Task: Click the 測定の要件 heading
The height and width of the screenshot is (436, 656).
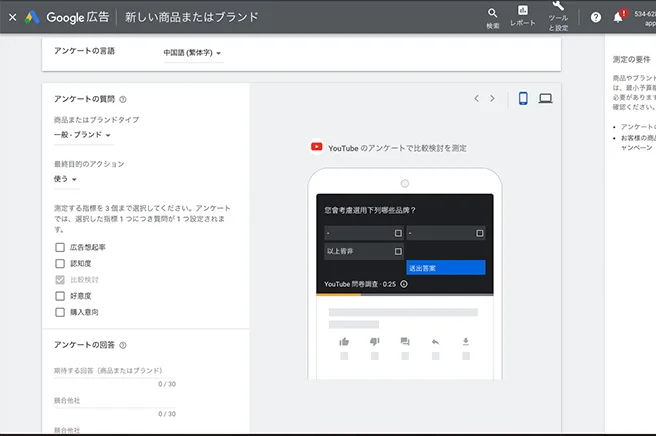Action: [x=631, y=59]
